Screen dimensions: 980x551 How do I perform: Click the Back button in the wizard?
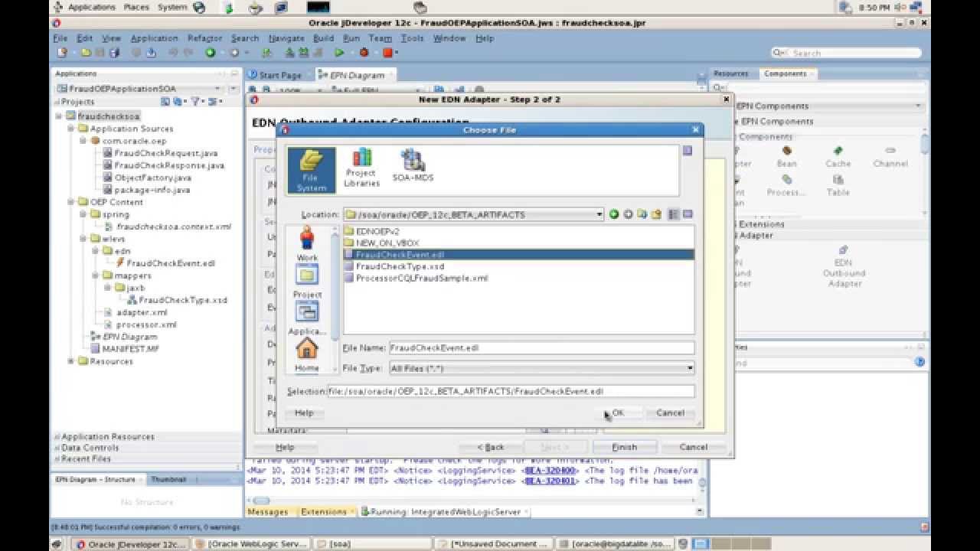click(x=491, y=447)
